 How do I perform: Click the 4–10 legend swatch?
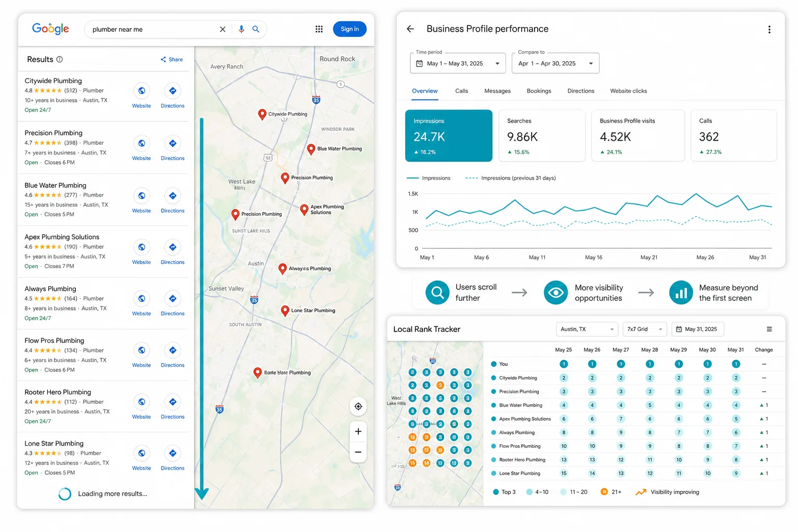(x=529, y=492)
